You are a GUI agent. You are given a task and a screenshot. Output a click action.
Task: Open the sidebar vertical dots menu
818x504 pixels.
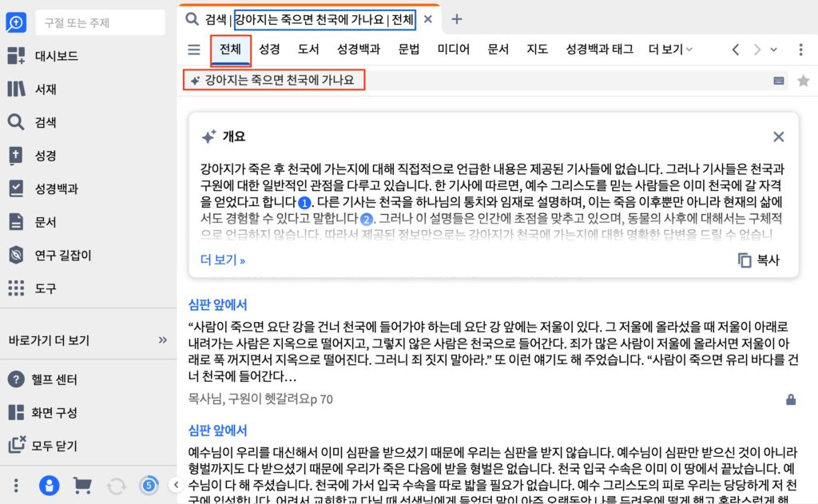pyautogui.click(x=16, y=486)
